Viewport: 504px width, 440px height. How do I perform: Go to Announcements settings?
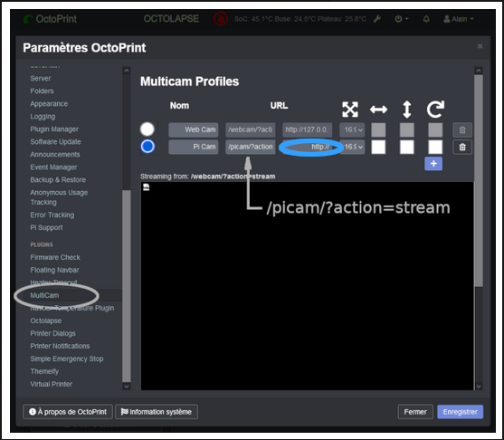[55, 155]
